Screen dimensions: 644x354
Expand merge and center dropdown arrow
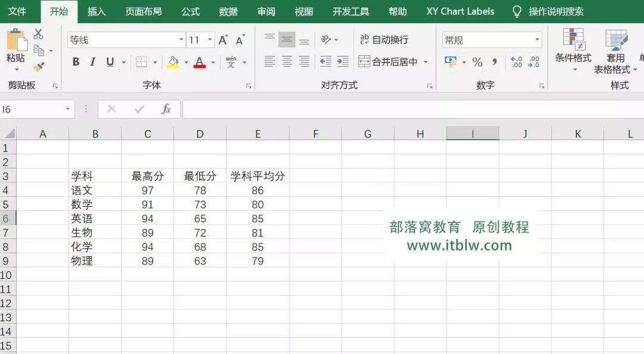pyautogui.click(x=426, y=62)
